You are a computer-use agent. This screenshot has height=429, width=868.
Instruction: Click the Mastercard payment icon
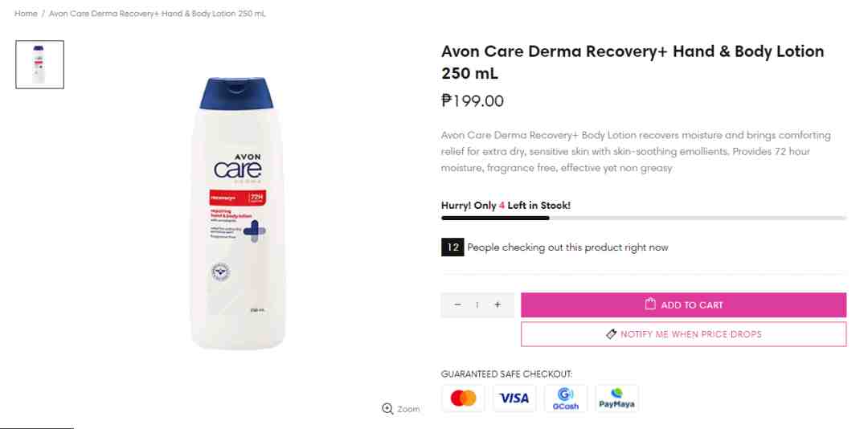pyautogui.click(x=464, y=398)
